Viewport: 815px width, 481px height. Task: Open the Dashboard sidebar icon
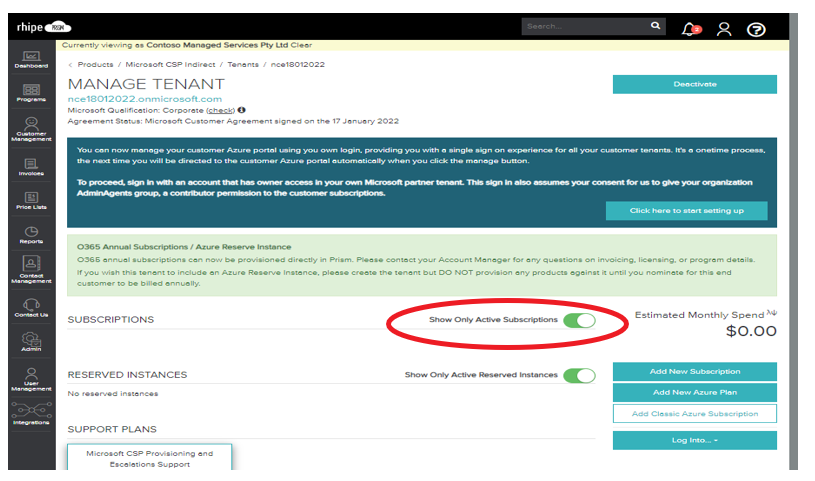(31, 59)
